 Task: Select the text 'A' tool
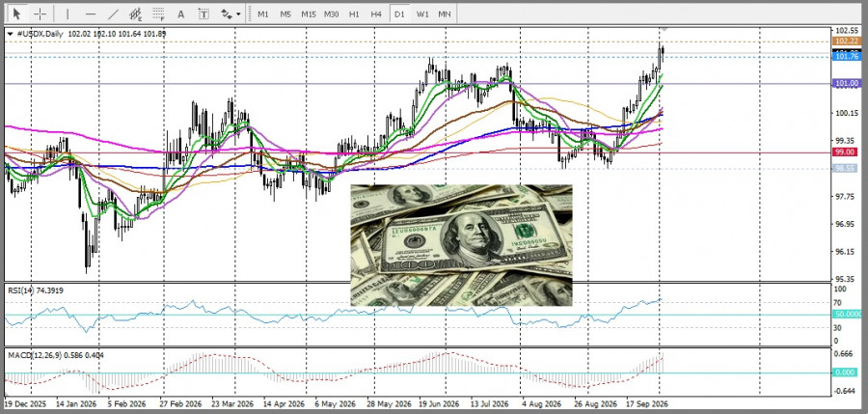click(181, 14)
